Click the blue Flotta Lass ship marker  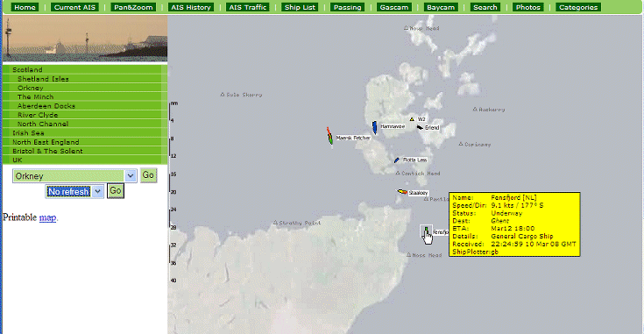tap(397, 160)
